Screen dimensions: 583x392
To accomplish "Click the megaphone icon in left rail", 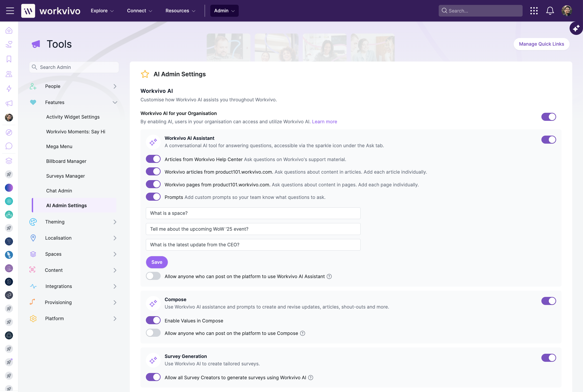I will (x=9, y=103).
